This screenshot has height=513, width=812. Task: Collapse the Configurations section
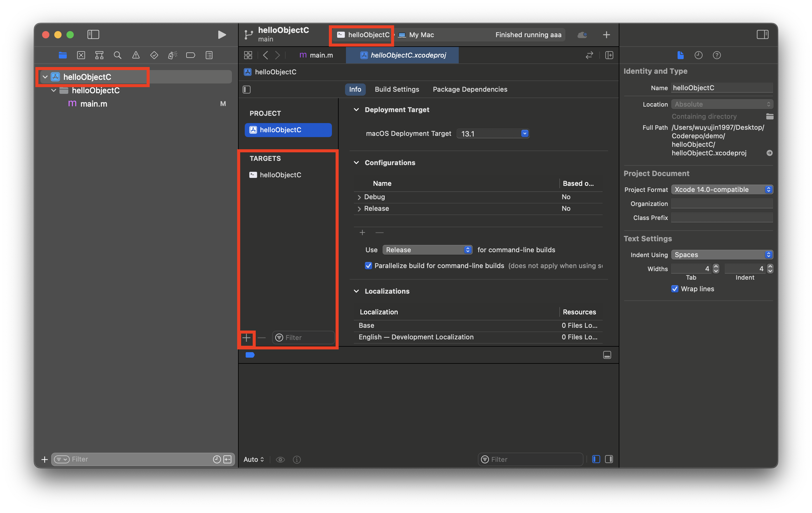point(356,162)
